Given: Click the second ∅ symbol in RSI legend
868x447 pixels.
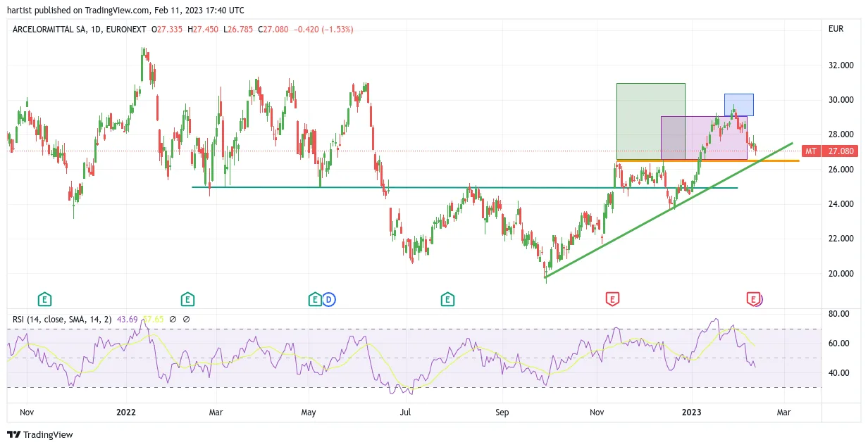Looking at the screenshot, I should (x=187, y=319).
